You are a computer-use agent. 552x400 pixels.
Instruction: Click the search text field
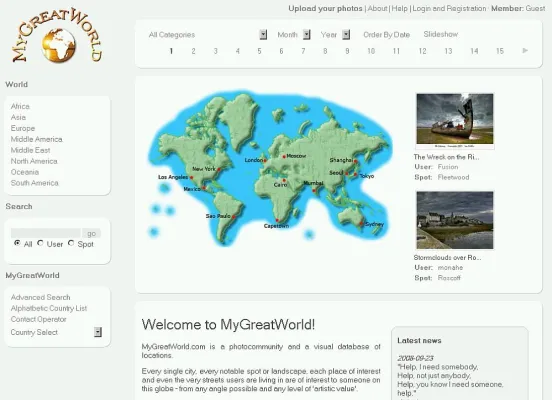point(46,233)
